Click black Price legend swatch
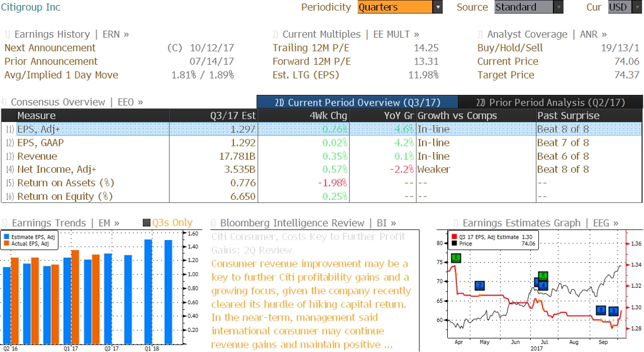Image resolution: width=644 pixels, height=352 pixels. (454, 243)
